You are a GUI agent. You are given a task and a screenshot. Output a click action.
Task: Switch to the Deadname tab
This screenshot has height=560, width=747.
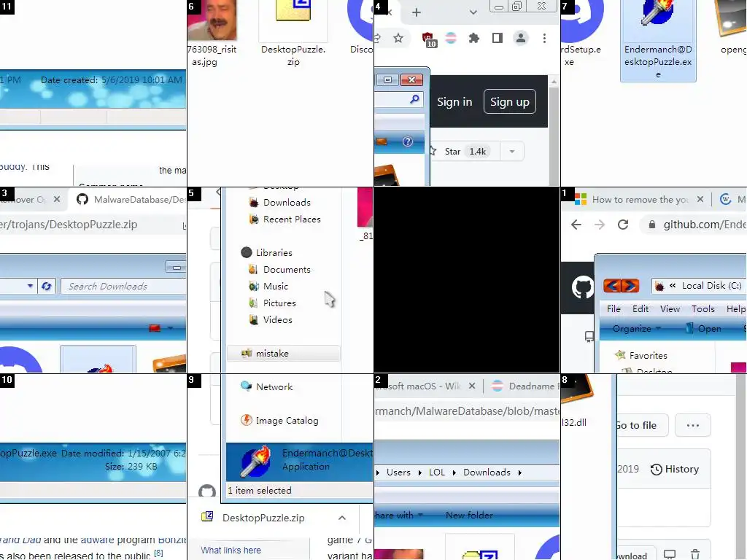(x=524, y=386)
